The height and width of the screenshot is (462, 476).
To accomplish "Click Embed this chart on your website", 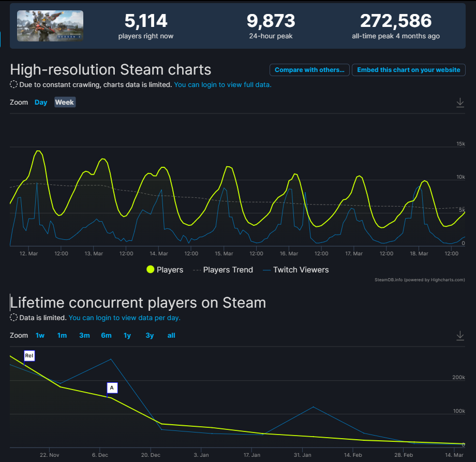I will pos(409,70).
